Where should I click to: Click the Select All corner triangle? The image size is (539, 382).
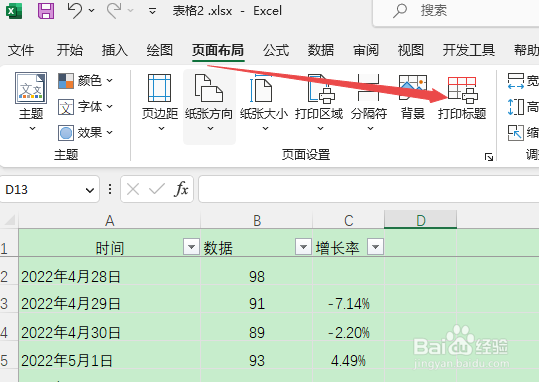coord(9,220)
